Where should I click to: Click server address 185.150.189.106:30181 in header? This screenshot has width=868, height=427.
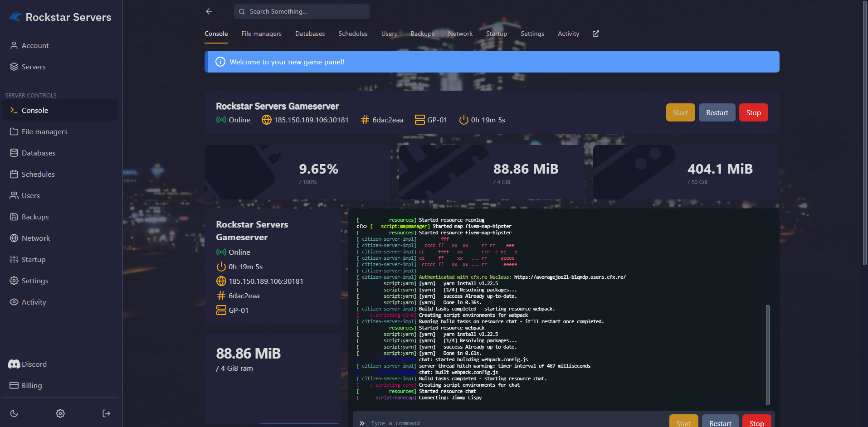[311, 120]
